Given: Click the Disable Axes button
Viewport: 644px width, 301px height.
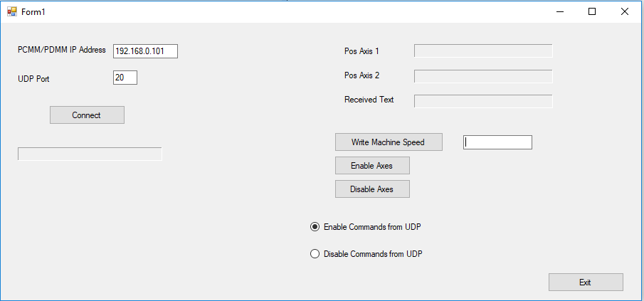Looking at the screenshot, I should (372, 189).
